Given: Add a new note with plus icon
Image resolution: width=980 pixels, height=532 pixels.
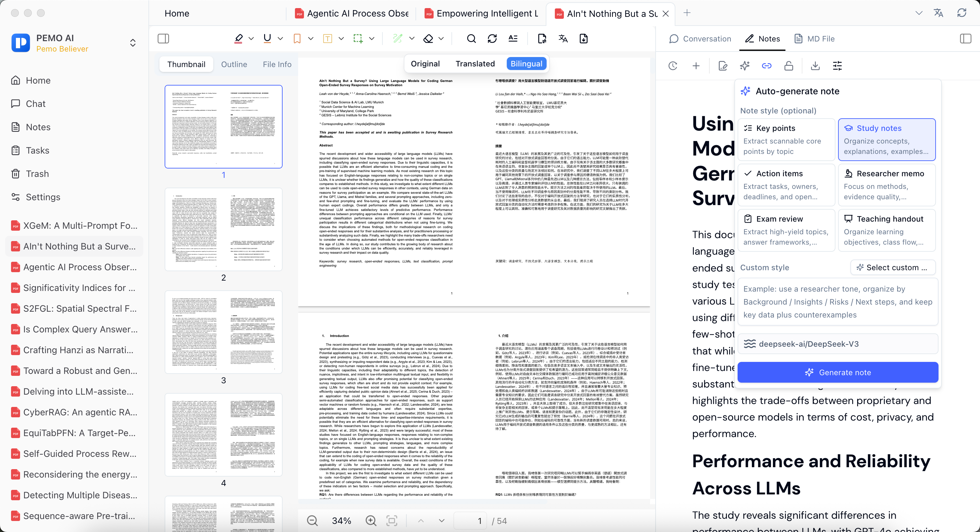Looking at the screenshot, I should (696, 66).
